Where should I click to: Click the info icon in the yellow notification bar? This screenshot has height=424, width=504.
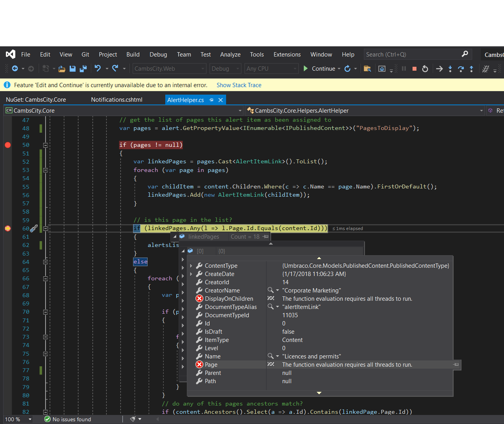pos(7,85)
